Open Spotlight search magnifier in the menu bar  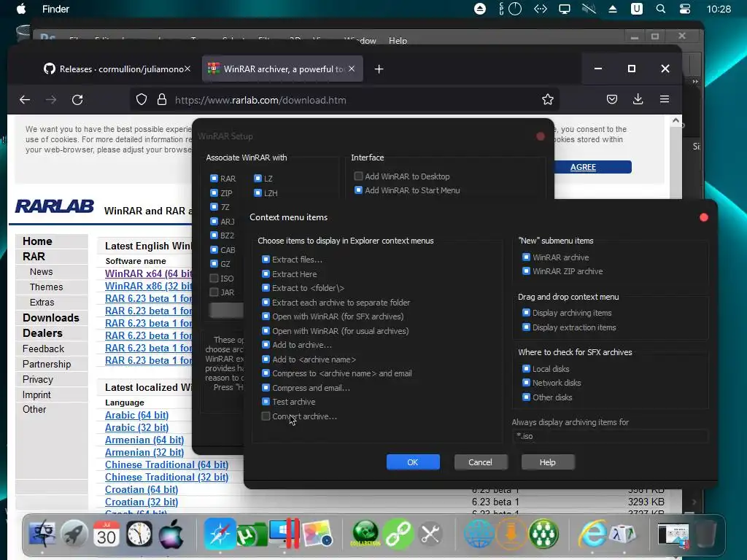[x=661, y=9]
